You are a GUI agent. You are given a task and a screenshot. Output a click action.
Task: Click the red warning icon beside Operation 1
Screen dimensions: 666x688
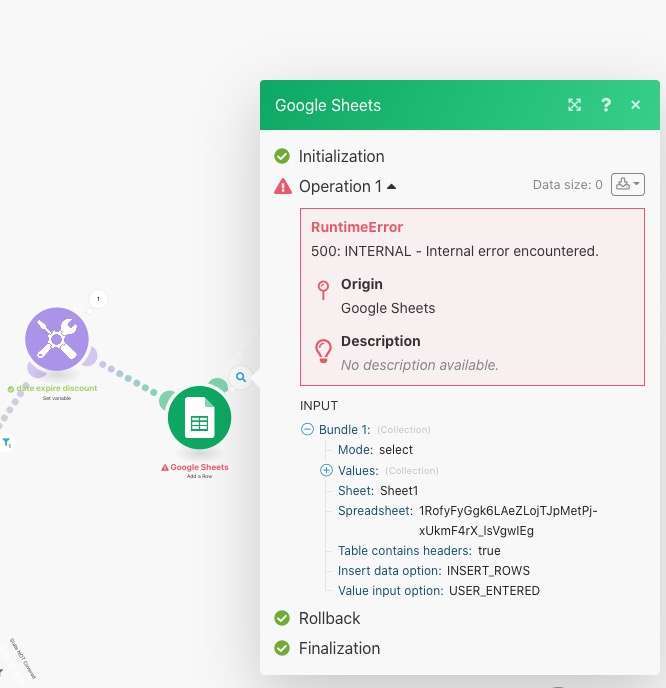[x=283, y=186]
